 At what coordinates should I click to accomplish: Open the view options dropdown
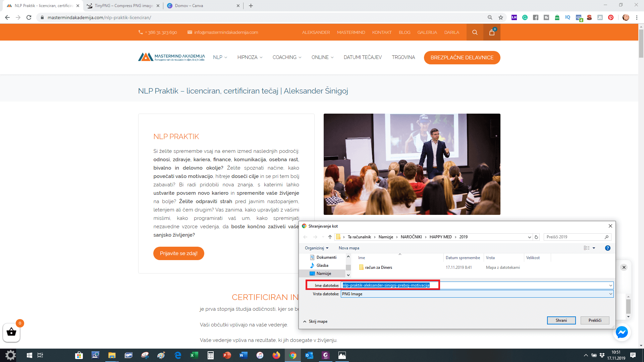tap(594, 248)
